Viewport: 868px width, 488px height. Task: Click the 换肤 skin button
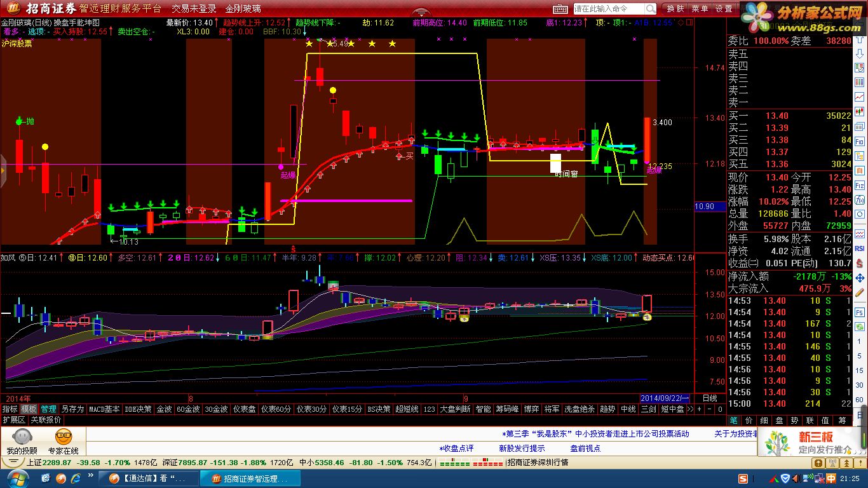coord(675,9)
